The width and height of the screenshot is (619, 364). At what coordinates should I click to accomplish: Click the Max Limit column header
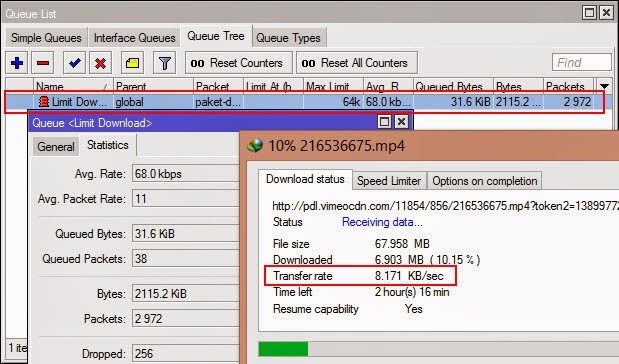click(333, 86)
